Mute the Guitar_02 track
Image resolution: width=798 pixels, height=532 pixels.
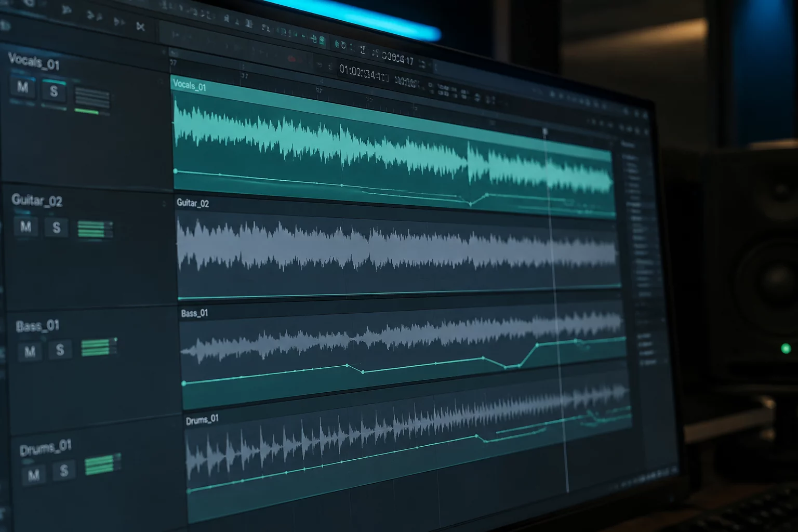point(26,226)
